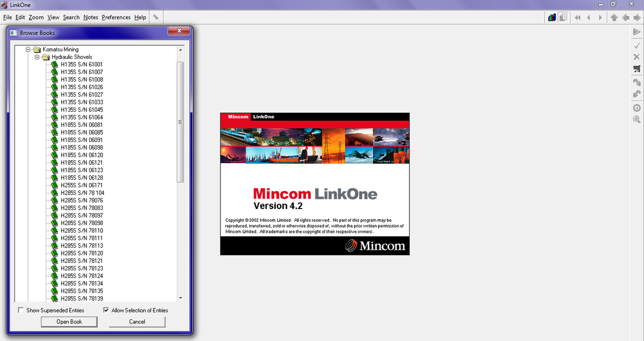The width and height of the screenshot is (644, 341).
Task: Click the play triangle icon on right toolbar
Action: pos(637,32)
